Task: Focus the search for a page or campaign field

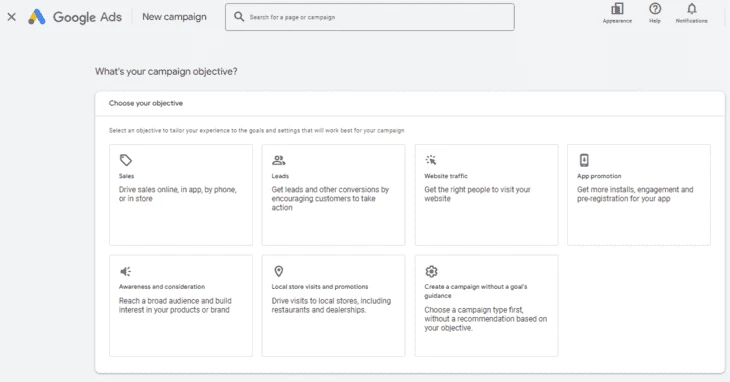Action: point(370,17)
